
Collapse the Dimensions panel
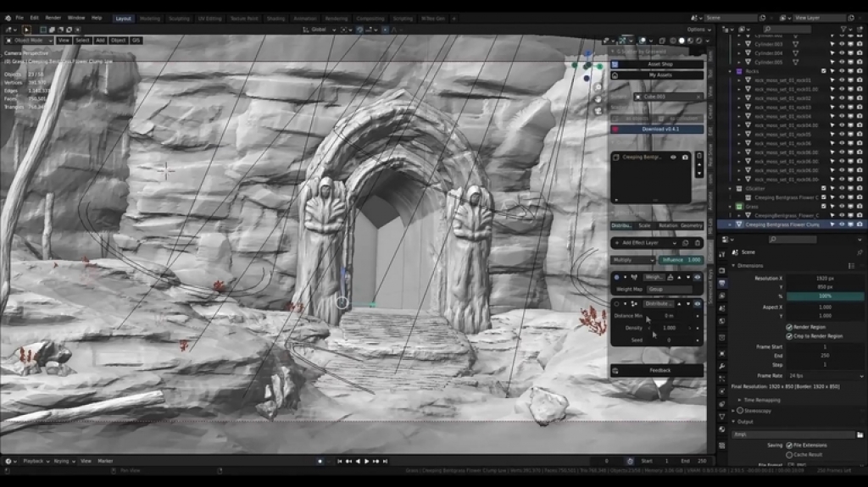tap(751, 266)
